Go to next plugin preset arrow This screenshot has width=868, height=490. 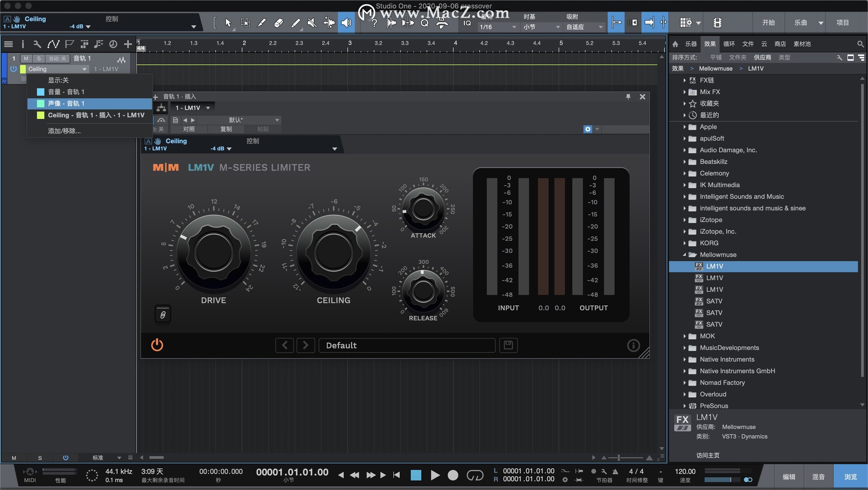(306, 345)
